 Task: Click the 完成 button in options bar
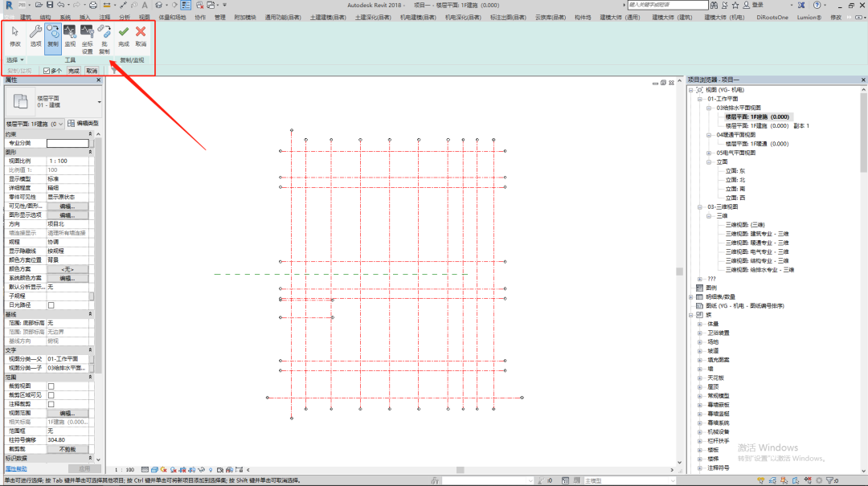[x=74, y=71]
